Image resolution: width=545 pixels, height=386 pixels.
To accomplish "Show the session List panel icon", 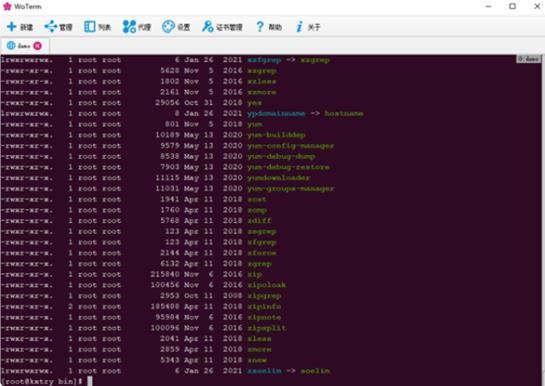I will (90, 26).
